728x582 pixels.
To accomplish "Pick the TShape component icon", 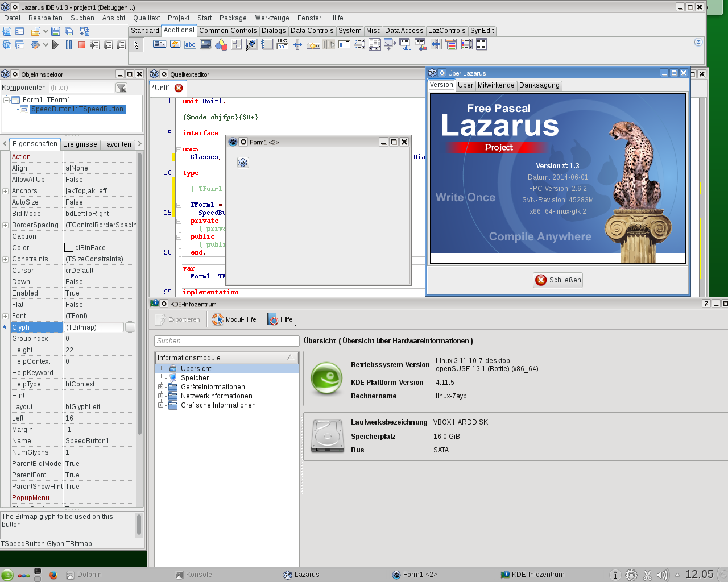I will [221, 44].
